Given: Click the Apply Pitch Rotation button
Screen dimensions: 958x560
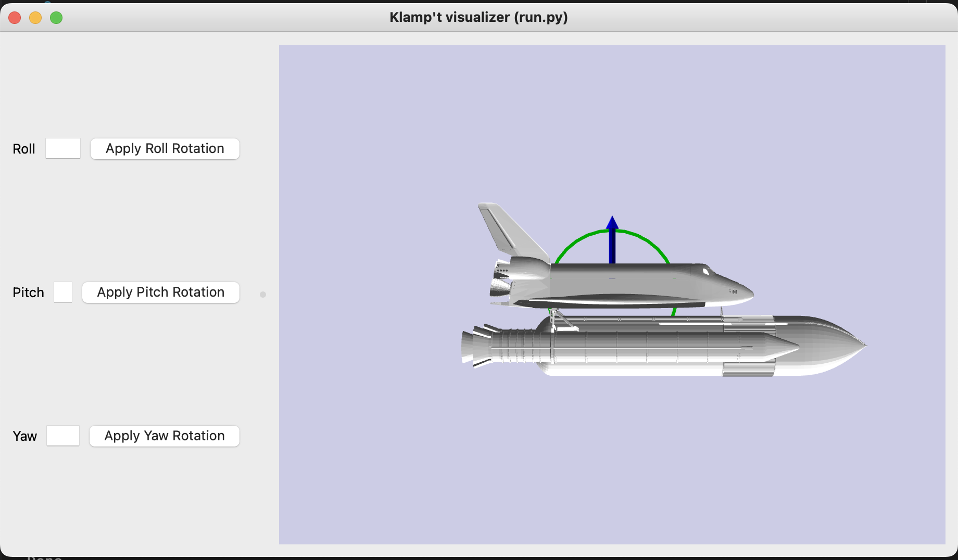Looking at the screenshot, I should pyautogui.click(x=161, y=292).
